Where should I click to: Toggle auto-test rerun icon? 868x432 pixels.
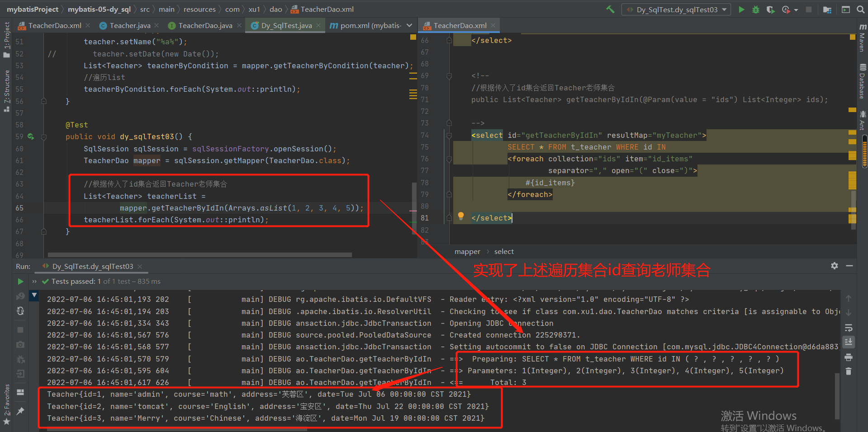[x=20, y=311]
